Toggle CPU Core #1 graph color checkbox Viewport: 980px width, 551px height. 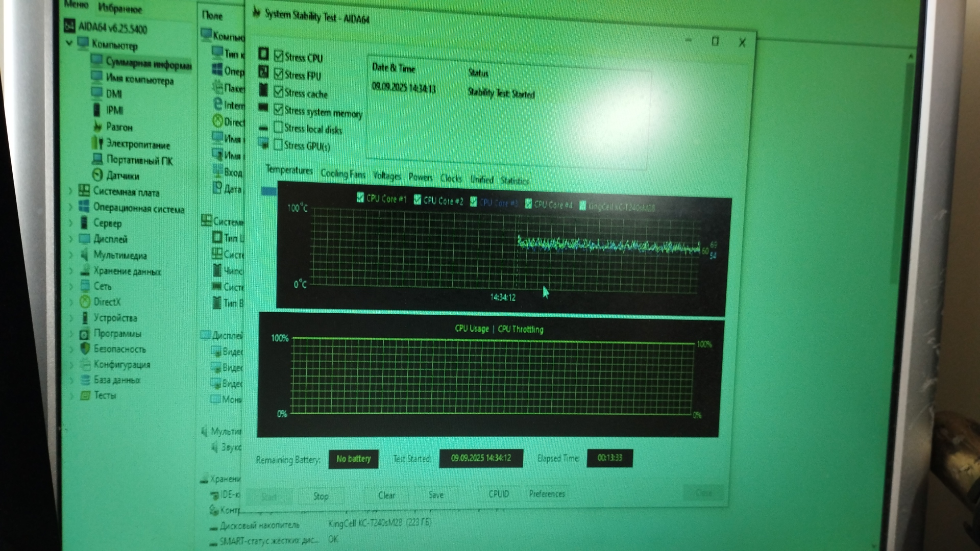pos(360,197)
